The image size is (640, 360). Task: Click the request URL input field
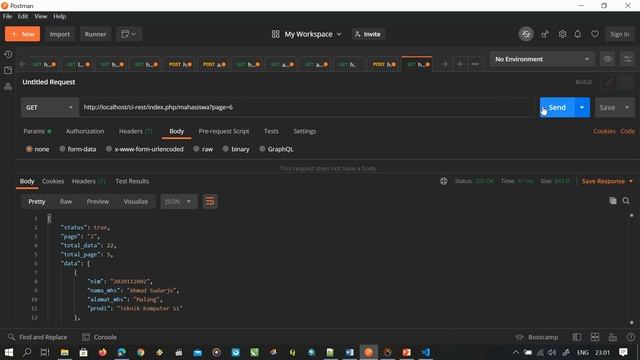pos(307,107)
